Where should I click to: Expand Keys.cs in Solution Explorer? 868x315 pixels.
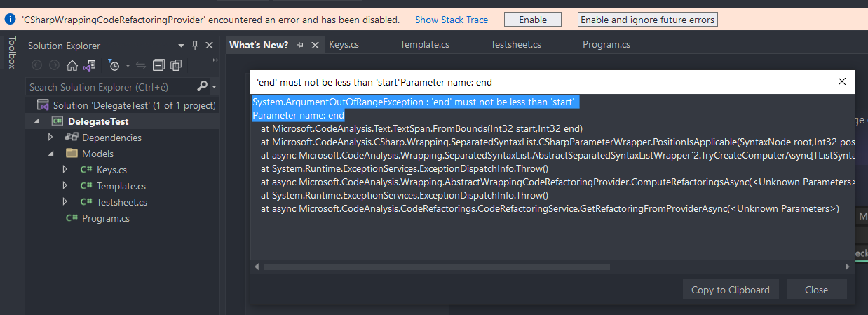point(65,170)
